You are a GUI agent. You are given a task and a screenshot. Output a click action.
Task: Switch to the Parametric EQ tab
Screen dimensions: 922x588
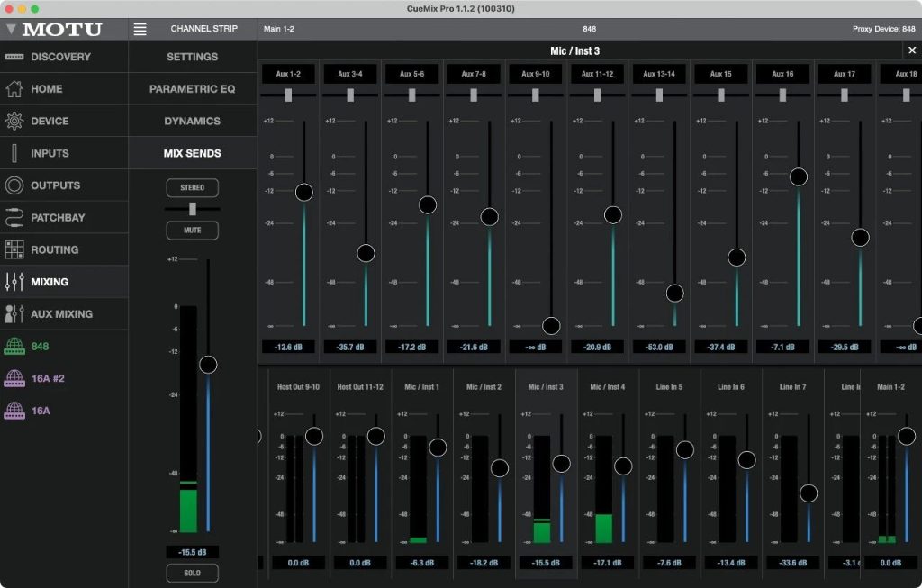192,89
